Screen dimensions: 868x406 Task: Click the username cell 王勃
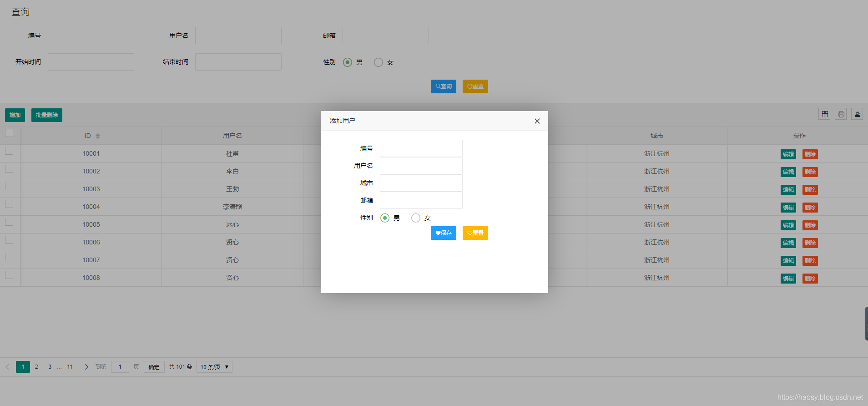232,189
